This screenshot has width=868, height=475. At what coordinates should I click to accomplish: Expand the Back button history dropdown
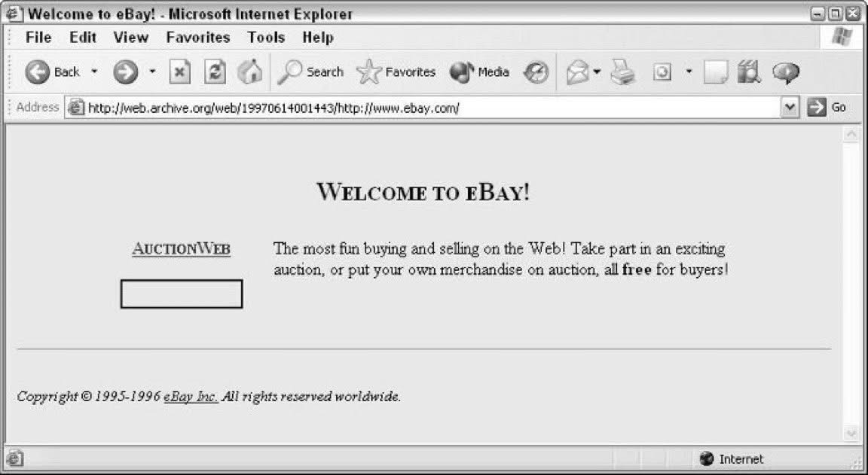coord(94,72)
